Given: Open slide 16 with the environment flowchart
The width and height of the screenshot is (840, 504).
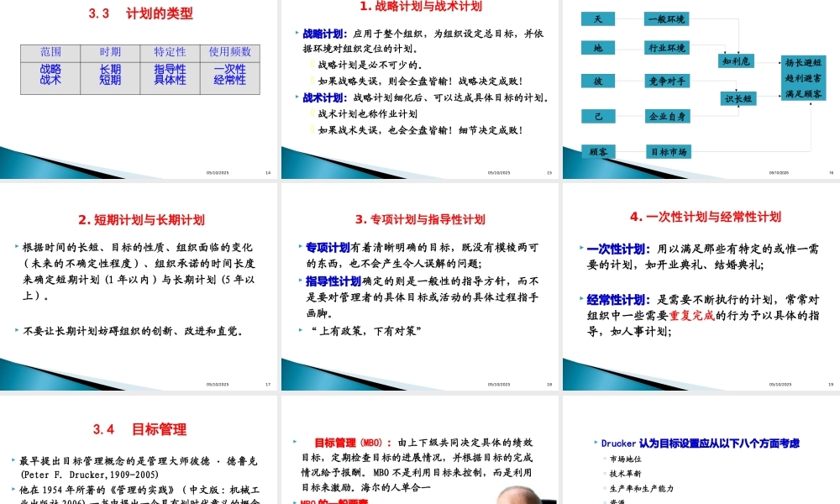Looking at the screenshot, I should 701,89.
